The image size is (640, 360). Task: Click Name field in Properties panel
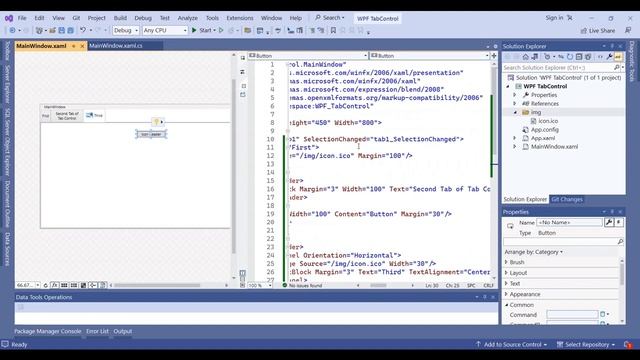(569, 222)
